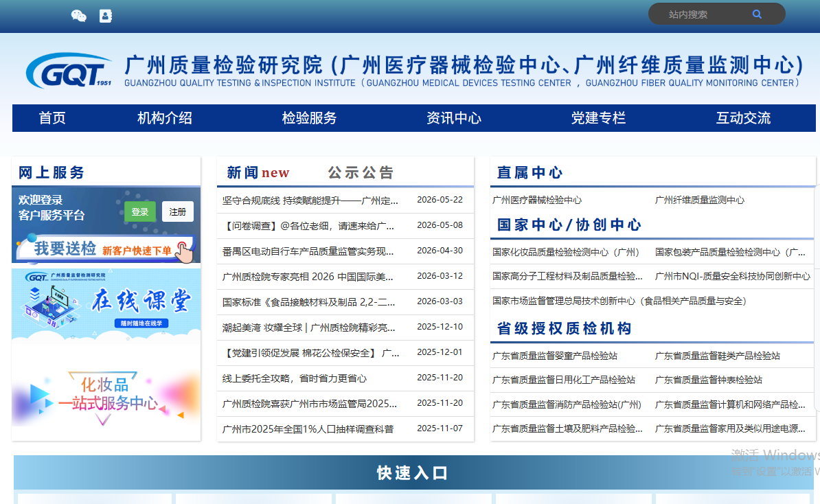
Task: Open 国家化妆品质量检验检测中心（广州）
Action: tap(566, 252)
